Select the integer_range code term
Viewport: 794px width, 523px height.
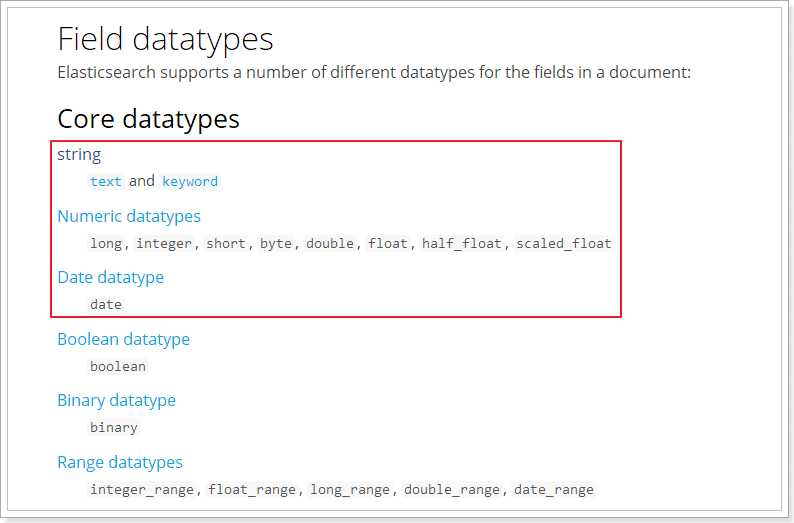143,490
